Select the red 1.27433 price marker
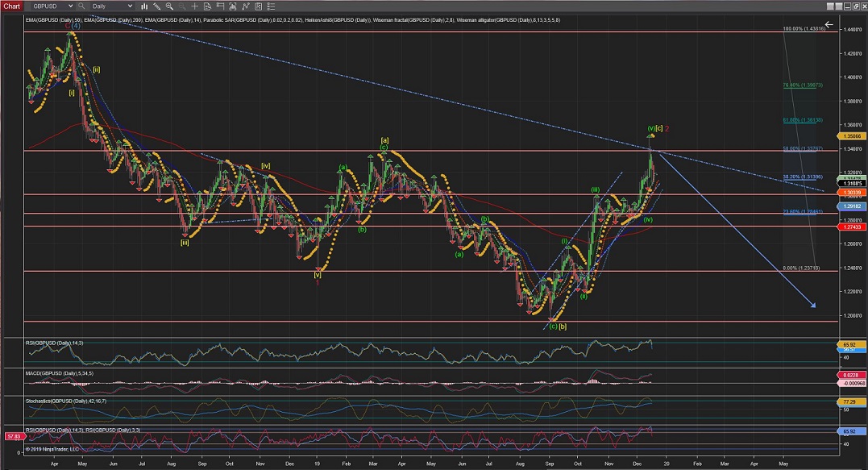 pyautogui.click(x=852, y=227)
